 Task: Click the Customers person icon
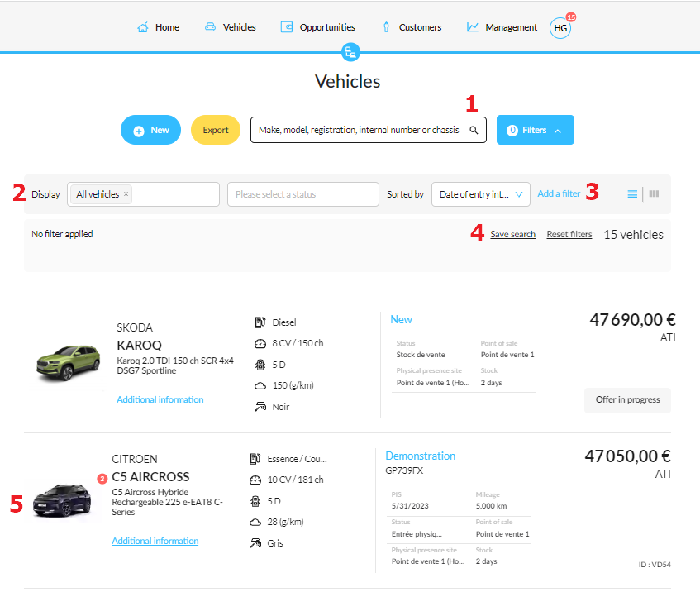tap(386, 27)
